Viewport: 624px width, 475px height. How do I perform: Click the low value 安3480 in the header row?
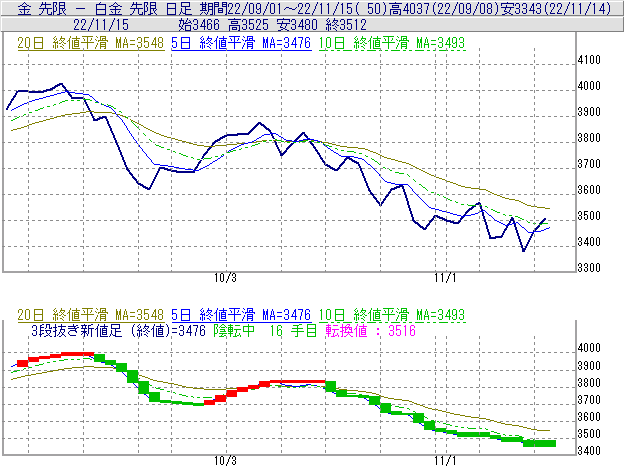click(297, 25)
